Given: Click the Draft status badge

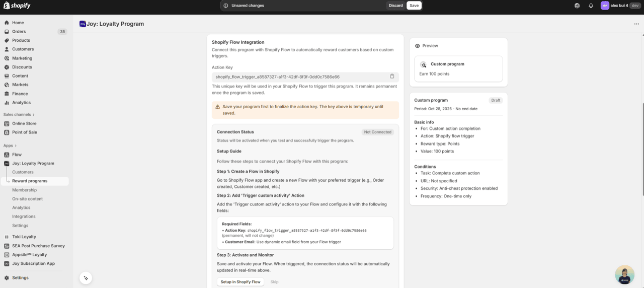Looking at the screenshot, I should [496, 100].
